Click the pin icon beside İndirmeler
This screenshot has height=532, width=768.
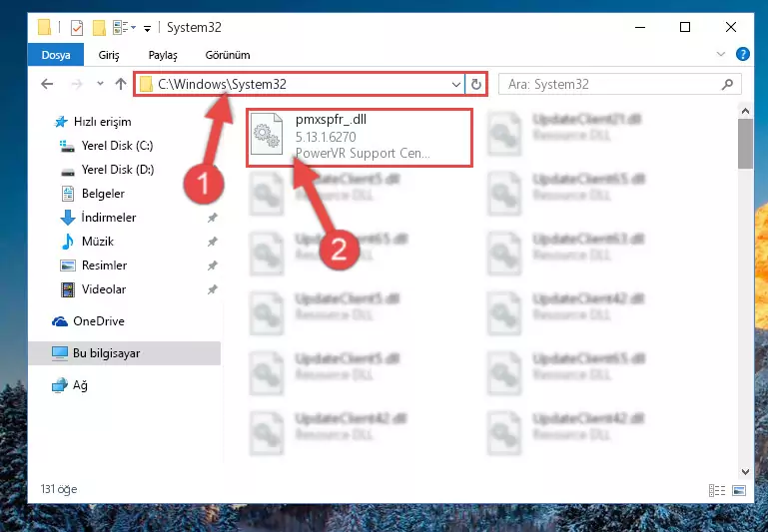[212, 218]
